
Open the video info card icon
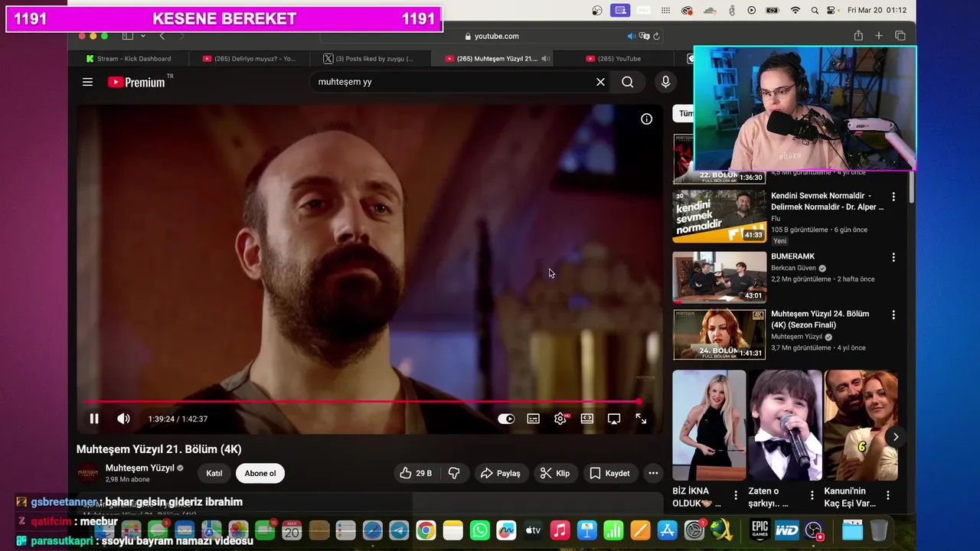(x=646, y=119)
